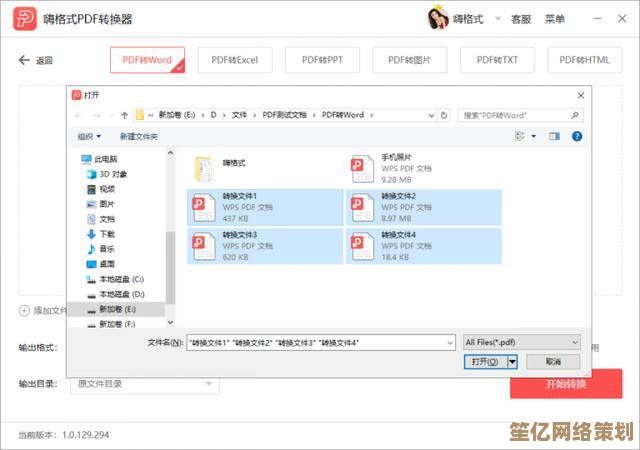This screenshot has width=640, height=450.
Task: Click the 新建文件夹 button
Action: [x=139, y=136]
